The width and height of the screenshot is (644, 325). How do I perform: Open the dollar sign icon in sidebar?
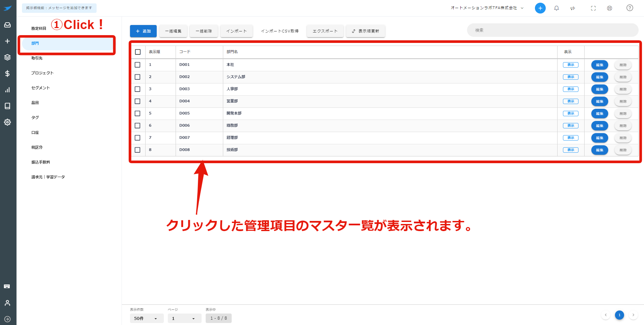[7, 74]
